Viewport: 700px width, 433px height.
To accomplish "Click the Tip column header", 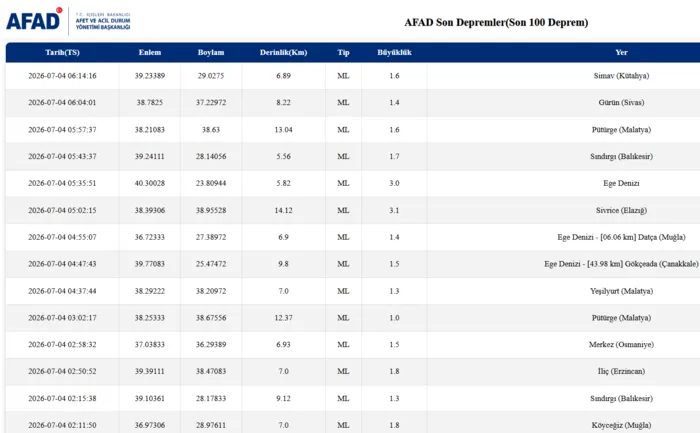I will click(x=343, y=52).
